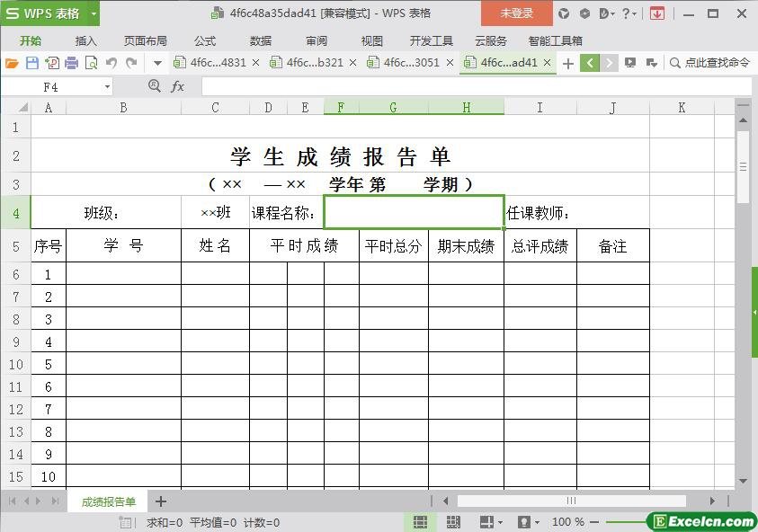
Task: Click the Save icon in quick toolbar
Action: (x=32, y=63)
